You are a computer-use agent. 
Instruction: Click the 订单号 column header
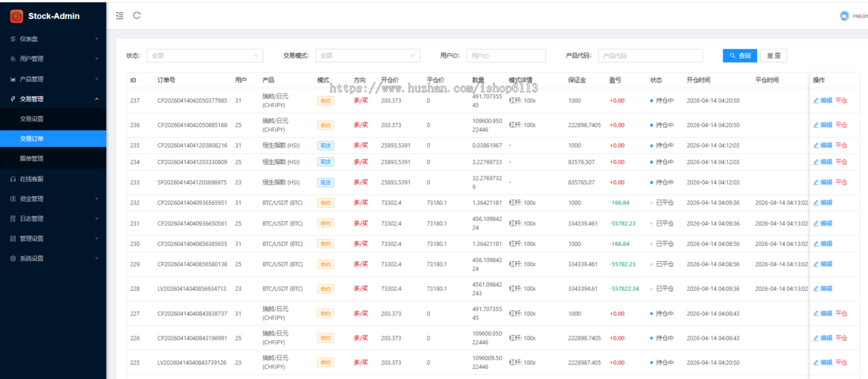[166, 80]
